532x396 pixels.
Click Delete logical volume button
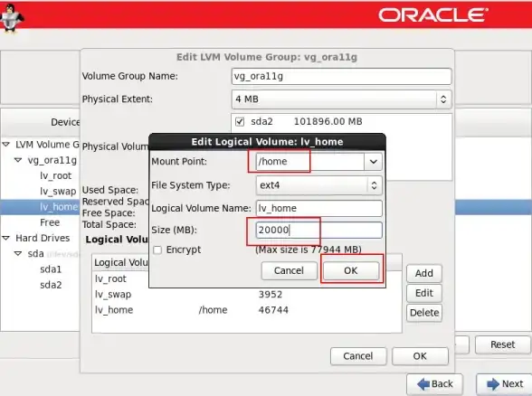pos(424,313)
